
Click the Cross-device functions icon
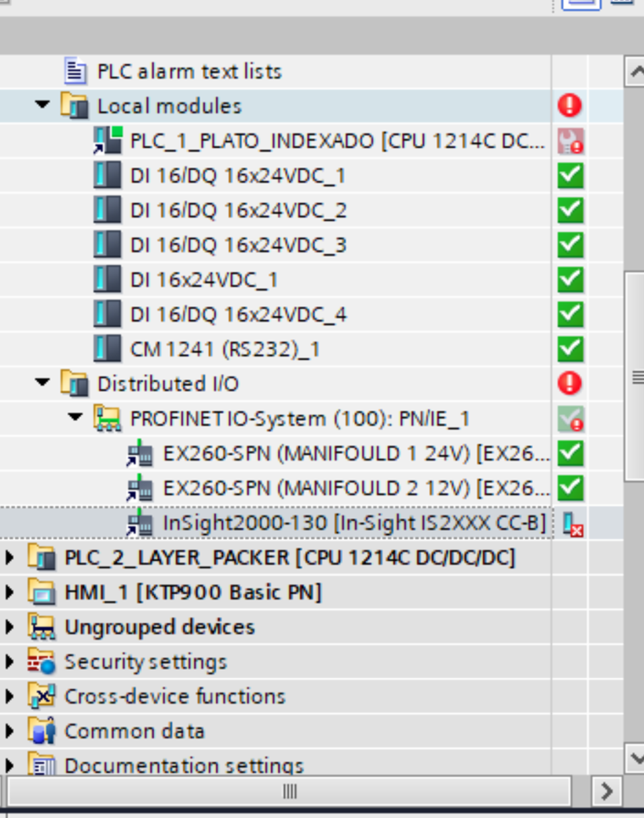pyautogui.click(x=42, y=696)
